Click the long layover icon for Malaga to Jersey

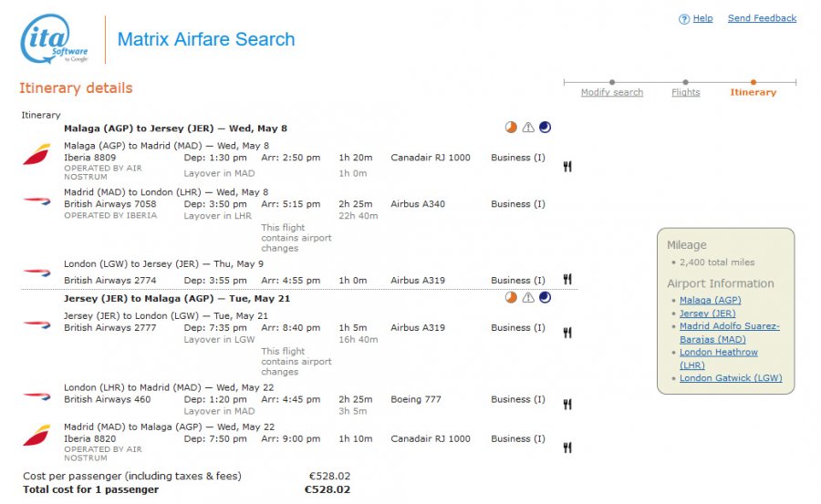click(x=511, y=128)
